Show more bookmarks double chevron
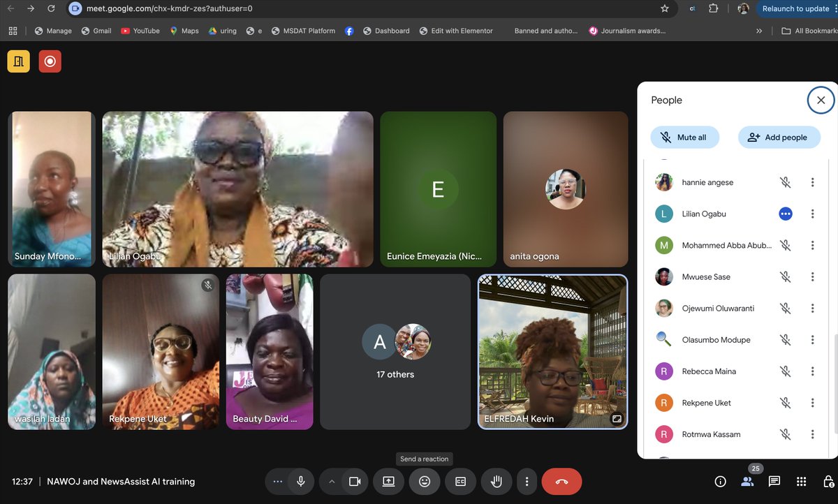Screen dimensions: 838x504 pos(759,31)
